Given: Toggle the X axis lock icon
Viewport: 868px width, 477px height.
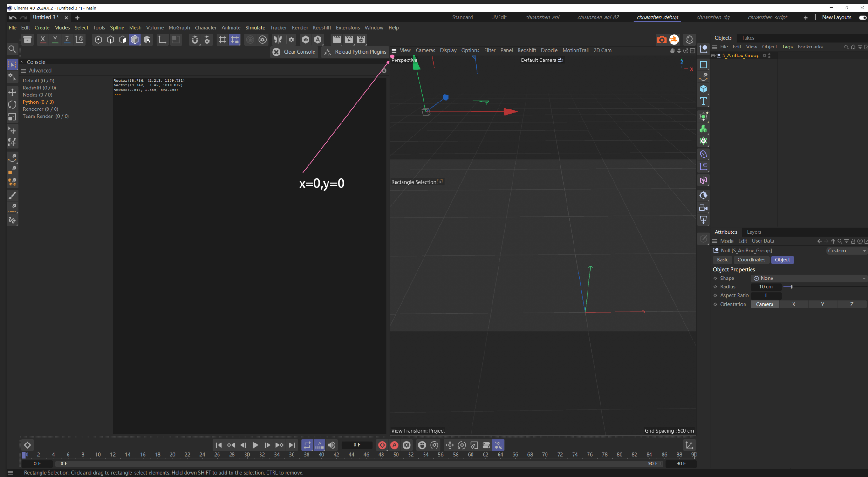Looking at the screenshot, I should [43, 40].
